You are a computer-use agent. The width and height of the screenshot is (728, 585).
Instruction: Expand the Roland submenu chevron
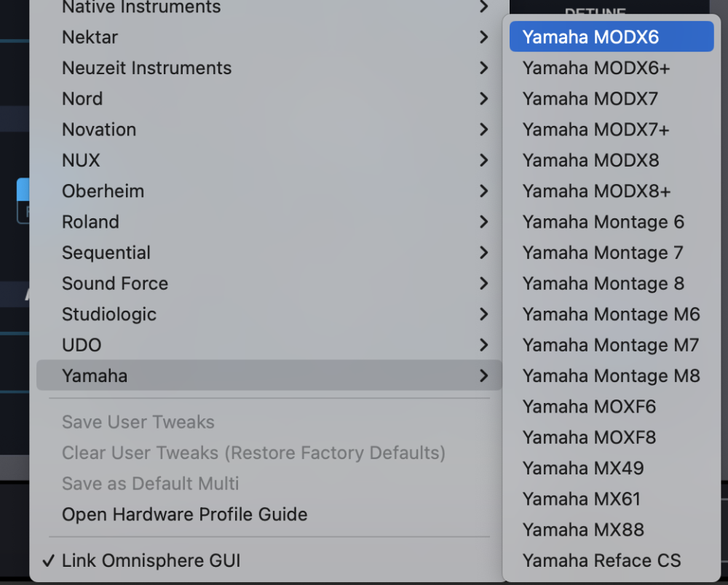click(x=483, y=222)
